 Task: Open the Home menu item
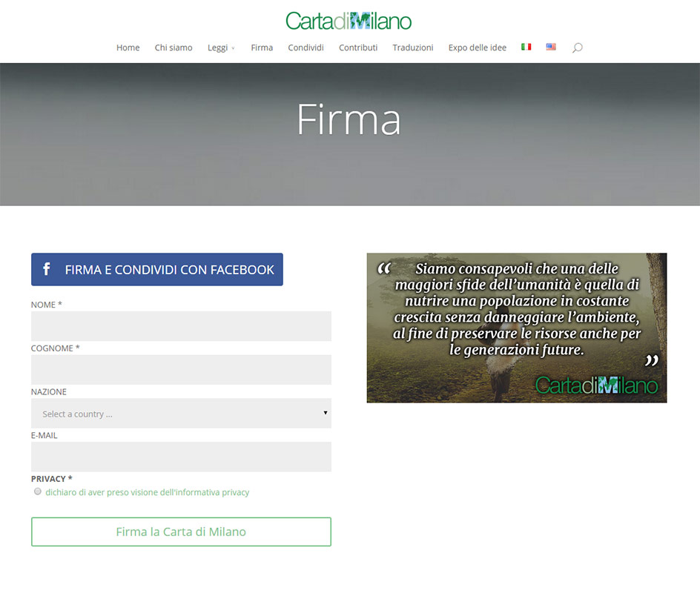pos(128,47)
